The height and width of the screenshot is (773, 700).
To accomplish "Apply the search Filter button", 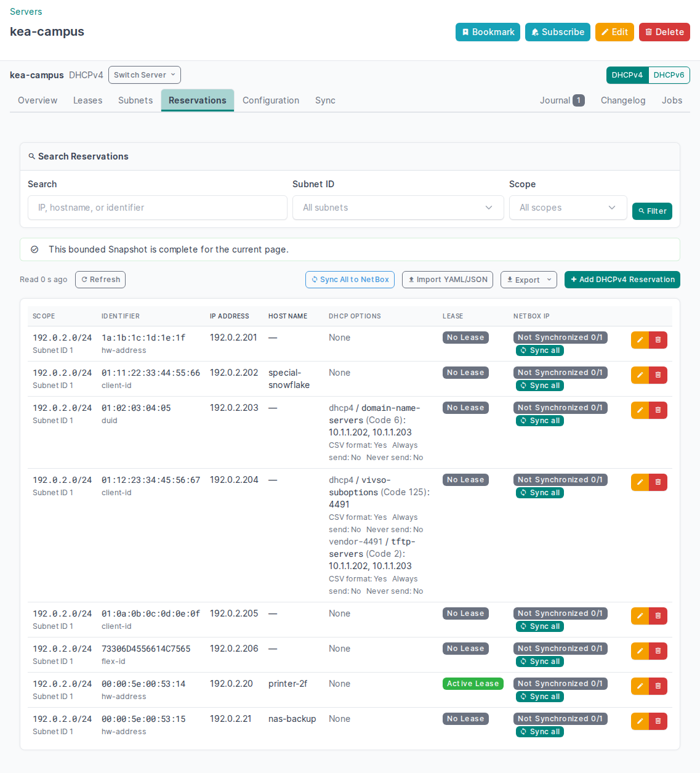I will pos(652,211).
